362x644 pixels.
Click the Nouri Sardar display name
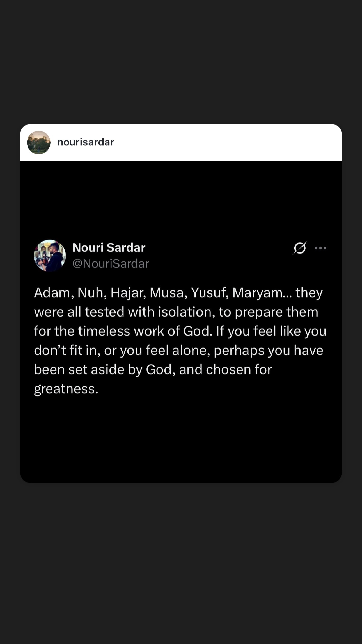(109, 247)
